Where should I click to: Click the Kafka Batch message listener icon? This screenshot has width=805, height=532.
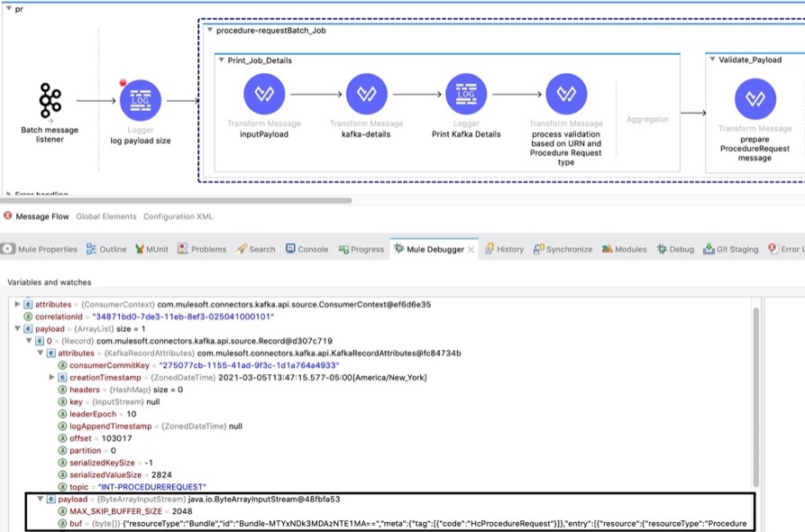click(50, 101)
